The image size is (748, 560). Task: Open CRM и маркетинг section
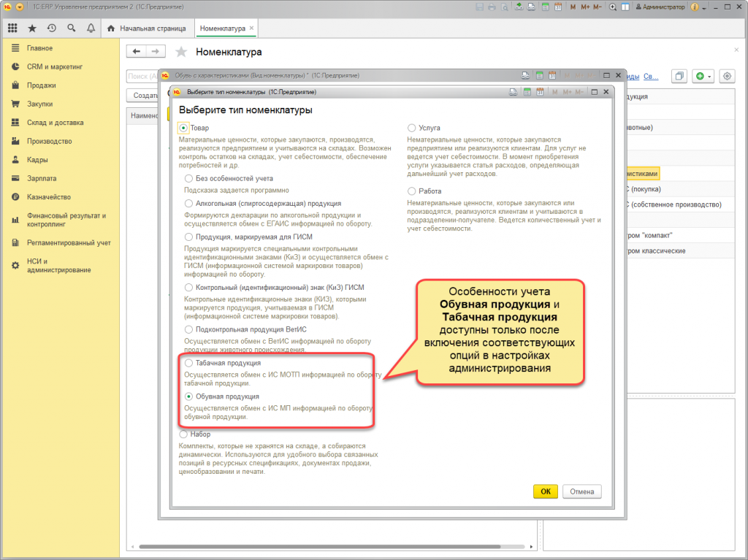point(54,66)
